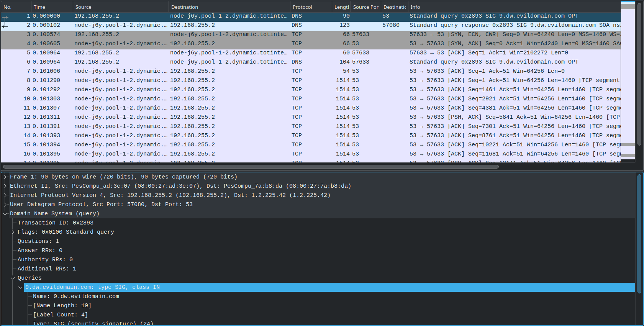Select packet 14 with Seq=8761
Viewport: 644px width, 326px height.
[311, 136]
